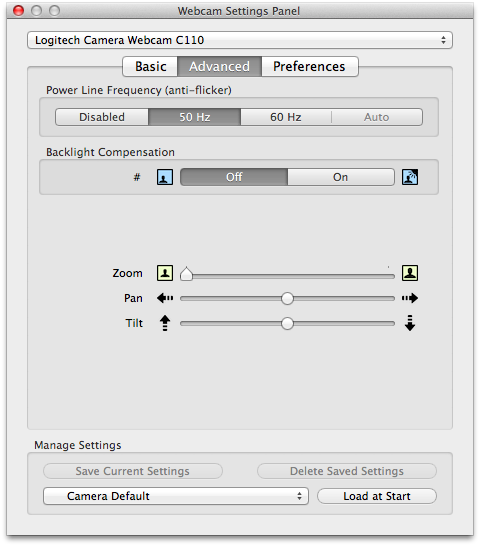The image size is (480, 546).
Task: Click the Load at Start button
Action: [377, 496]
